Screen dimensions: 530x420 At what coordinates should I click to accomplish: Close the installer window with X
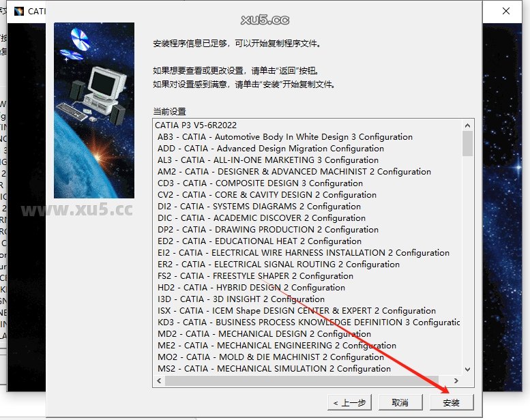click(506, 11)
